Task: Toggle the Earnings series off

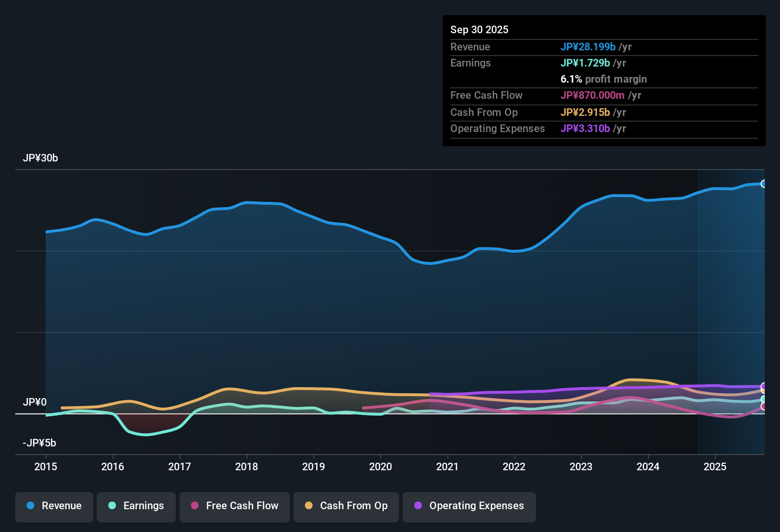Action: point(136,506)
